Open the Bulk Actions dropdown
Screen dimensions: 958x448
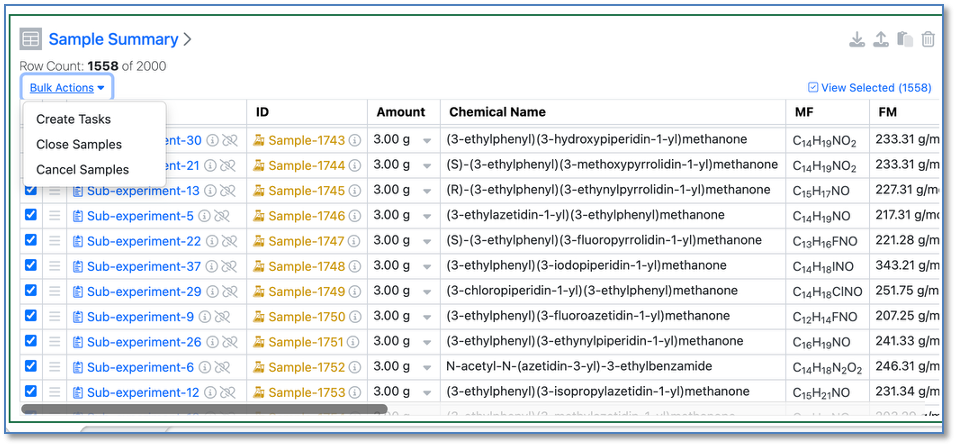pyautogui.click(x=67, y=88)
